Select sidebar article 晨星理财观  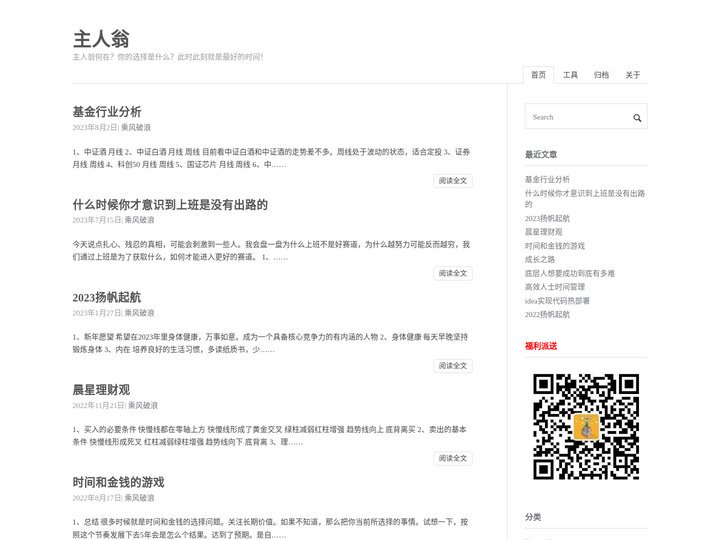pos(544,232)
